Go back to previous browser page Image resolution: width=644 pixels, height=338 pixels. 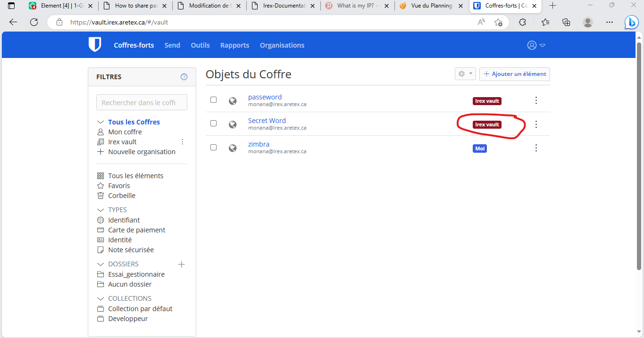[x=13, y=22]
